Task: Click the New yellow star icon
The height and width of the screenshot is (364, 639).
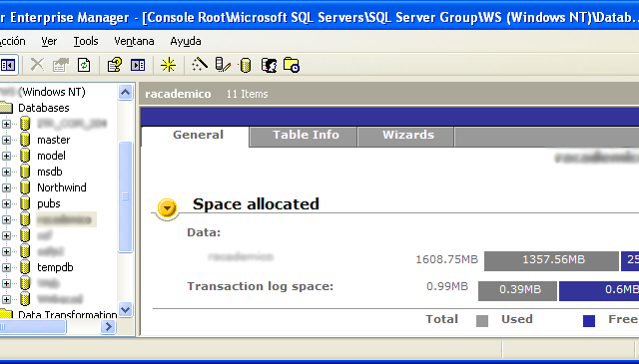Action: 168,65
